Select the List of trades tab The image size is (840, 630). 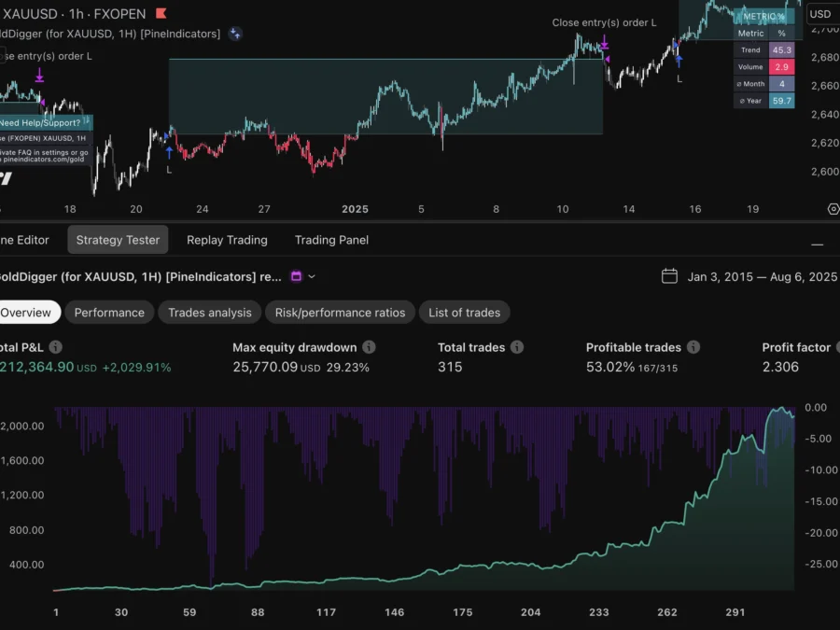[x=465, y=313]
